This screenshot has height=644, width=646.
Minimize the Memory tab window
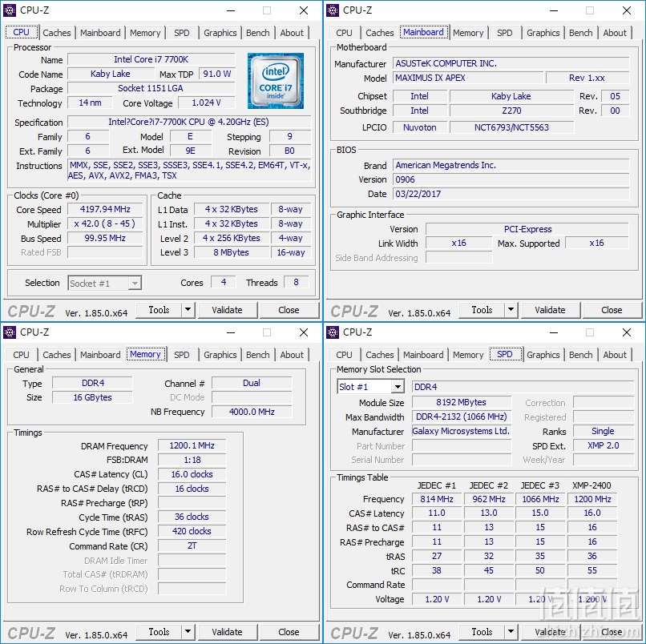coord(231,332)
